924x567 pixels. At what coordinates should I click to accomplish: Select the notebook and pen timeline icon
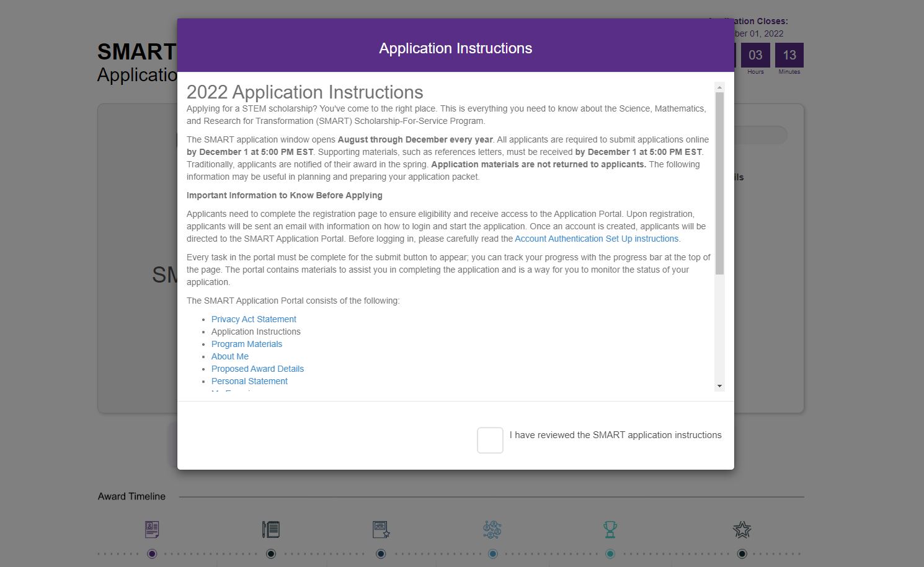[x=271, y=529]
